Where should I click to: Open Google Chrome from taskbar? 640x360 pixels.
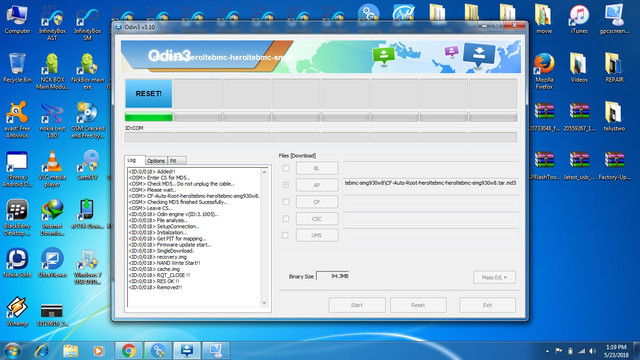click(x=129, y=351)
